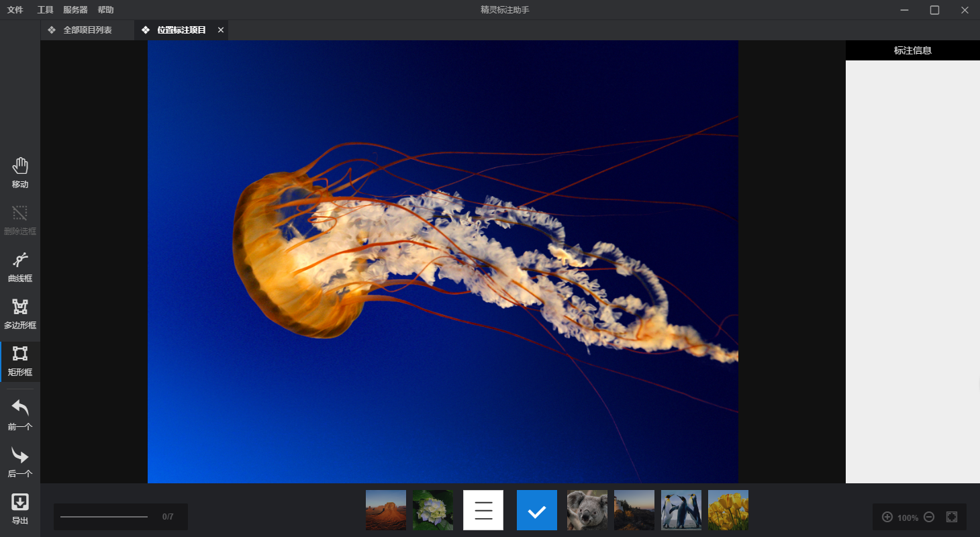Open the 服务器 menu

click(75, 10)
